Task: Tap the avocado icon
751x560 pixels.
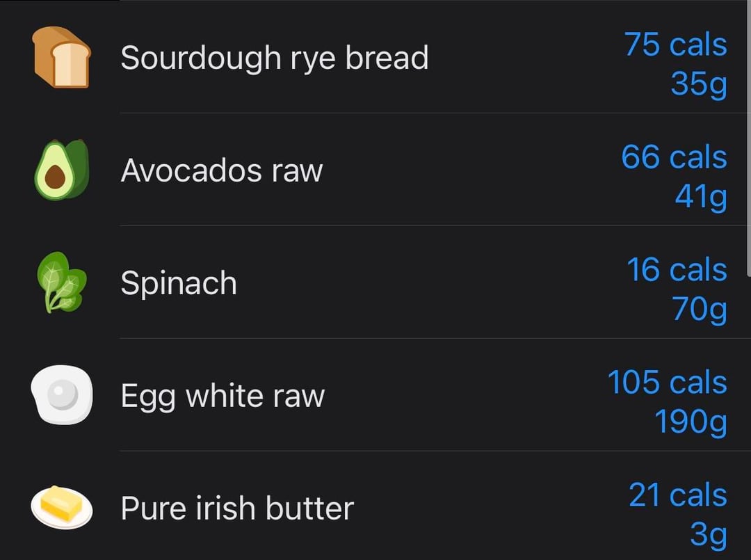Action: pos(62,170)
